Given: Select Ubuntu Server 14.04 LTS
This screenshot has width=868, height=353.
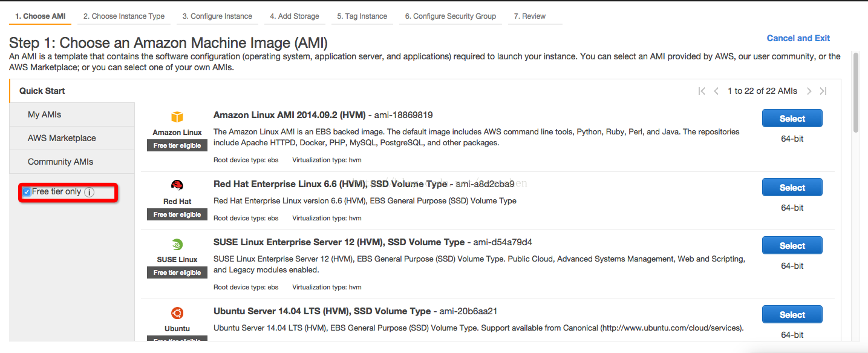Looking at the screenshot, I should pyautogui.click(x=792, y=315).
